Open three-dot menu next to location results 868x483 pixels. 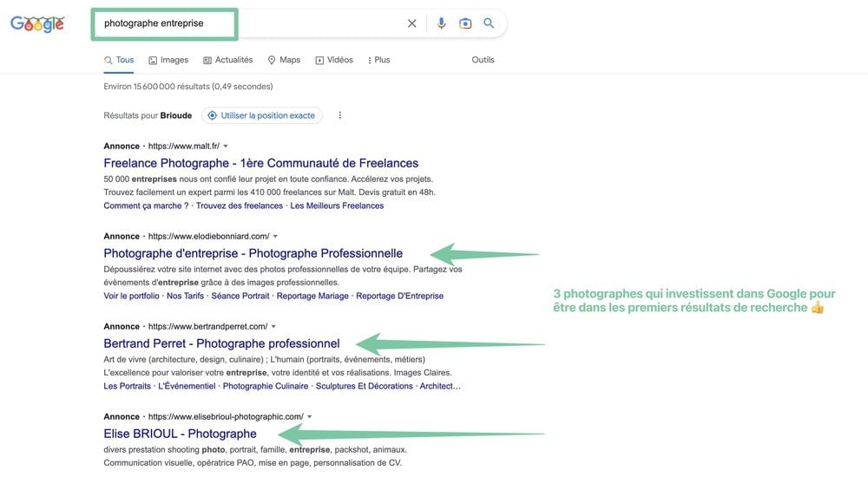point(340,115)
